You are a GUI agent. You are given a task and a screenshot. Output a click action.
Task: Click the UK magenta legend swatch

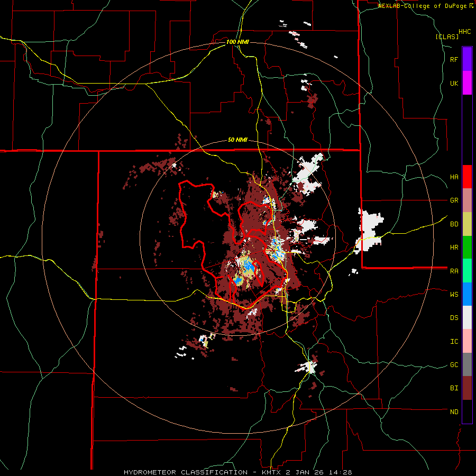[467, 83]
